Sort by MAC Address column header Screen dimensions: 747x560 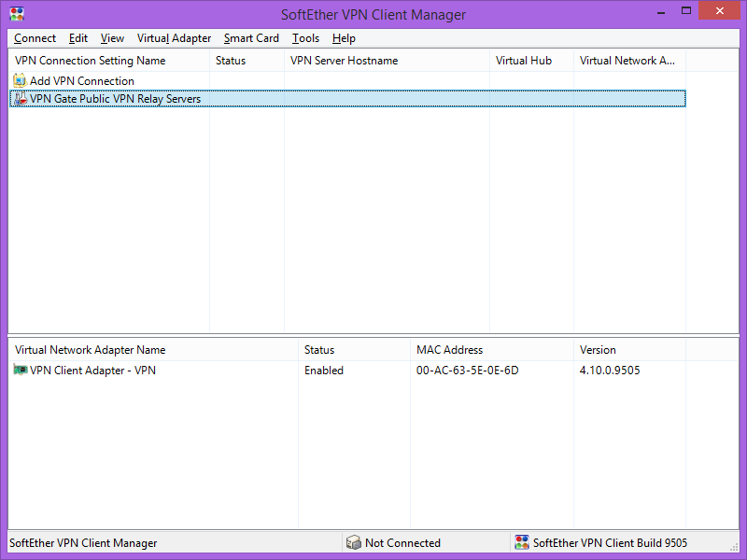point(492,350)
